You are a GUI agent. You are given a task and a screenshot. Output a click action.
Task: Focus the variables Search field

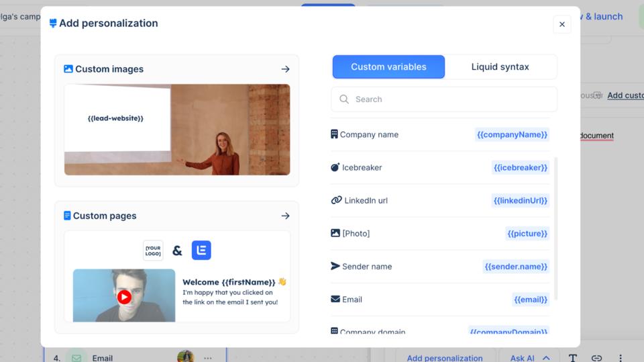tap(444, 99)
